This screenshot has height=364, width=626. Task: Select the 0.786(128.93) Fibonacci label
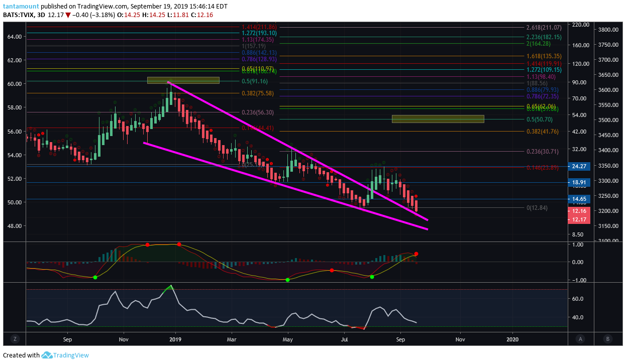[x=260, y=59]
